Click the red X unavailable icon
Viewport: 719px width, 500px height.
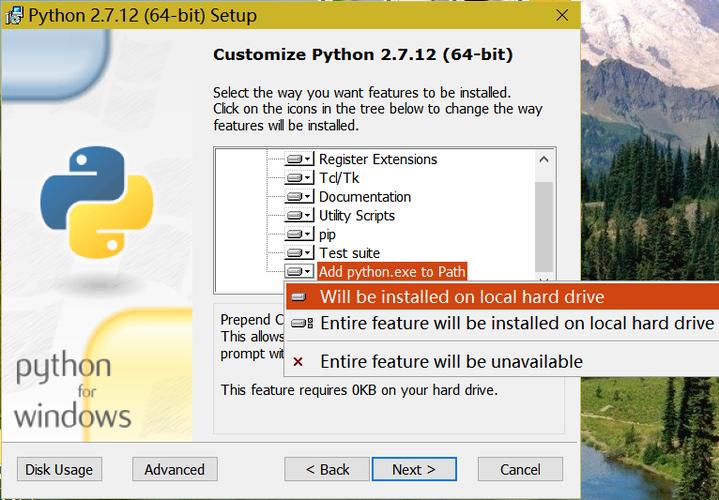(298, 362)
